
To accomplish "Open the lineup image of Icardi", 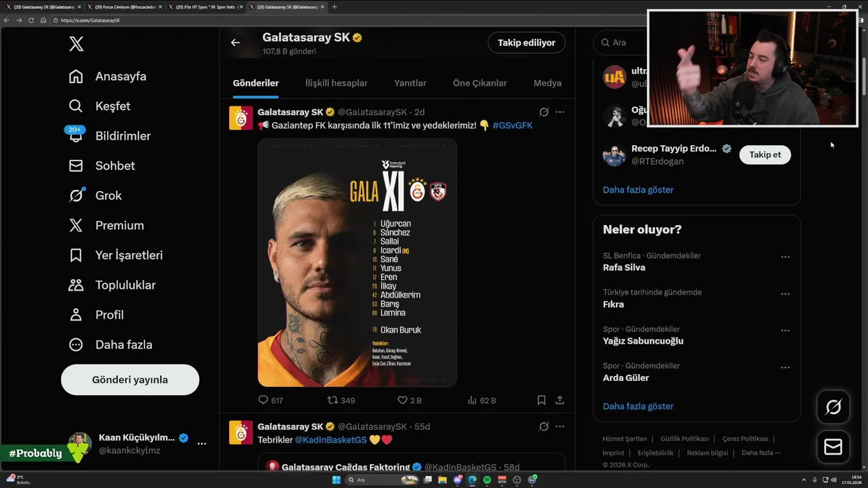I will [357, 263].
